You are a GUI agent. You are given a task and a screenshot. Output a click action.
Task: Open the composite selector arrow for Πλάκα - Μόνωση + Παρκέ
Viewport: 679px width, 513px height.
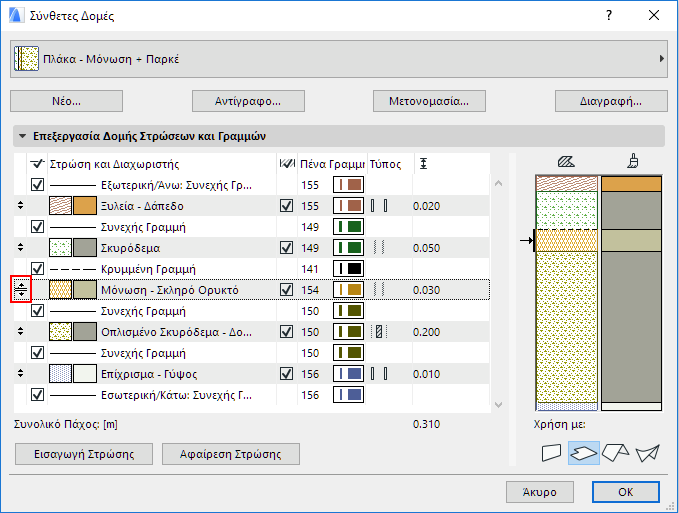661,58
